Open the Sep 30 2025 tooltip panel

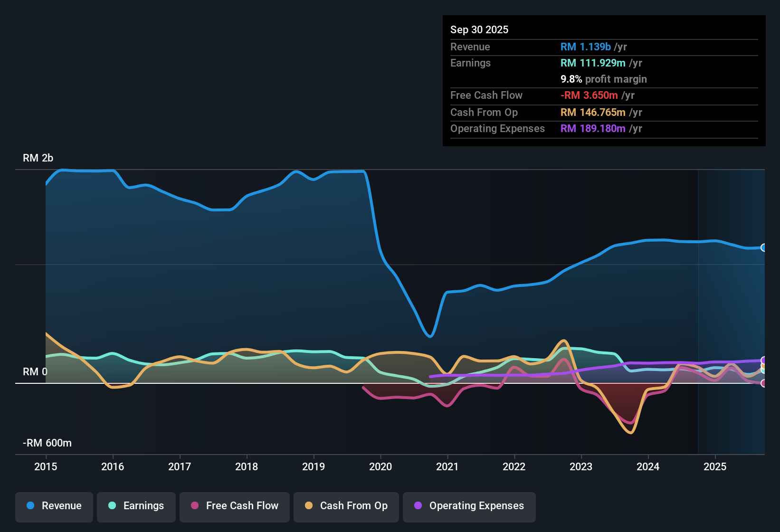[x=479, y=29]
